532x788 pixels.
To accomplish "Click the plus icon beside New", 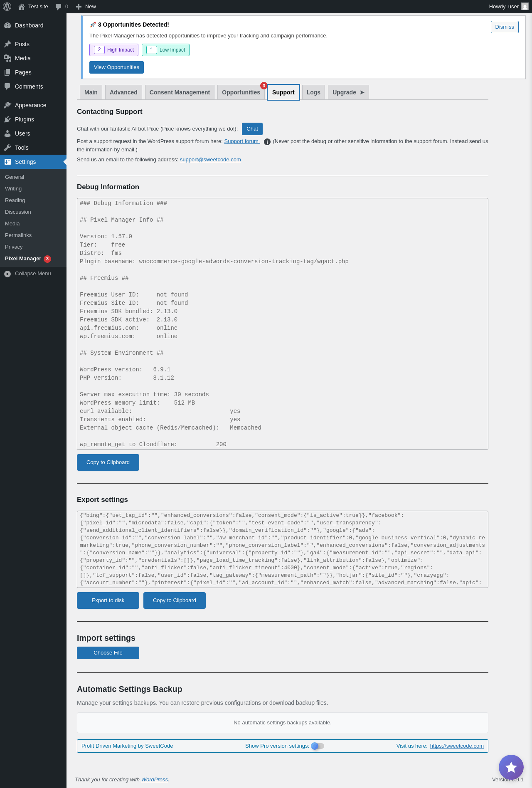I will point(79,7).
